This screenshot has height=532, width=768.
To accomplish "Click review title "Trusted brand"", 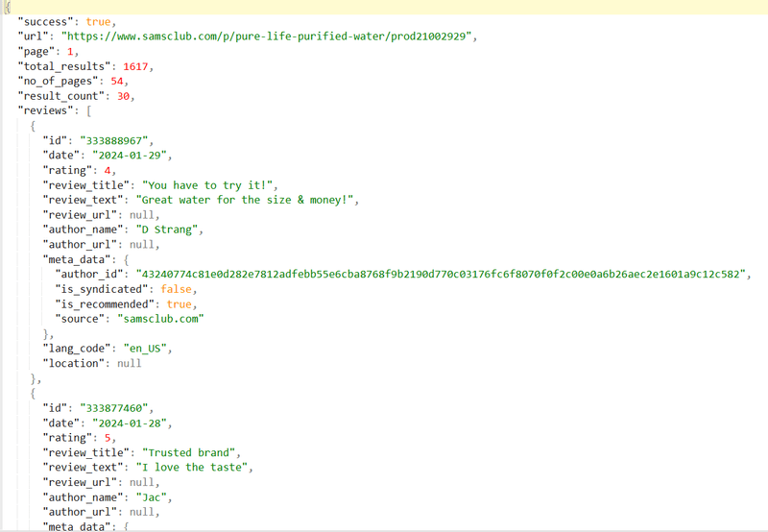I will coord(188,452).
